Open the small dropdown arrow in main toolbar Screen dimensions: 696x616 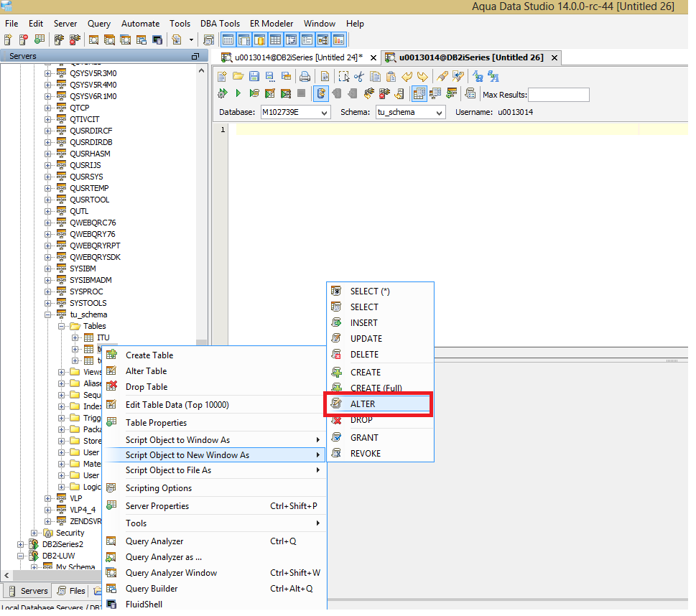pyautogui.click(x=191, y=40)
